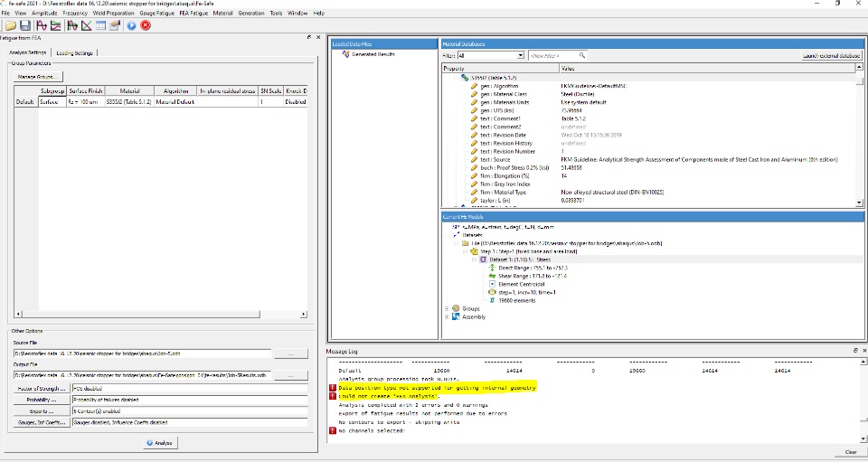Expand the Groups tree node
The image size is (868, 462).
tap(447, 308)
